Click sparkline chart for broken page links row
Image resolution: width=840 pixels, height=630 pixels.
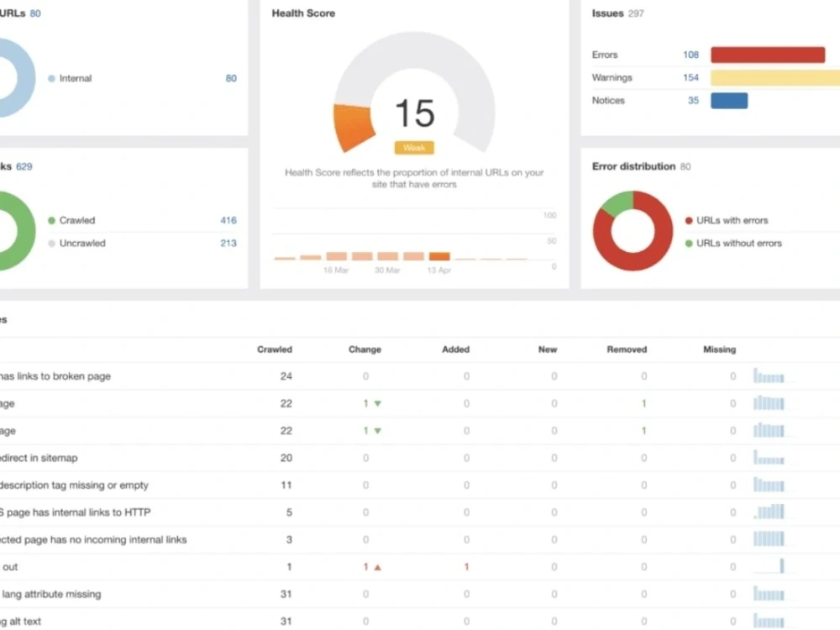(x=769, y=375)
